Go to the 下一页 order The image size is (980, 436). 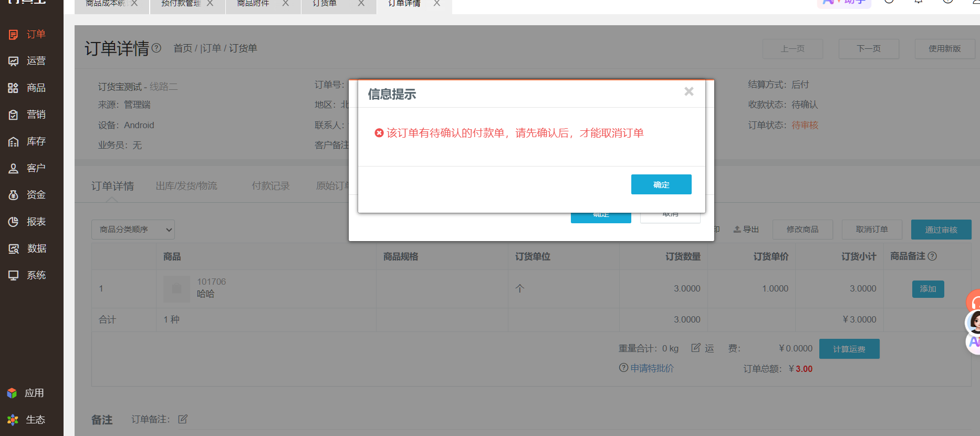pyautogui.click(x=869, y=49)
